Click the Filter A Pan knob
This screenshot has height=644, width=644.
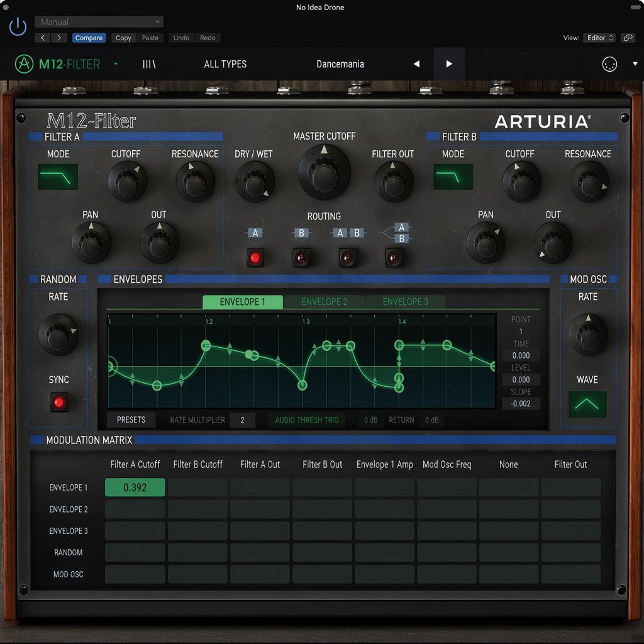coord(91,243)
